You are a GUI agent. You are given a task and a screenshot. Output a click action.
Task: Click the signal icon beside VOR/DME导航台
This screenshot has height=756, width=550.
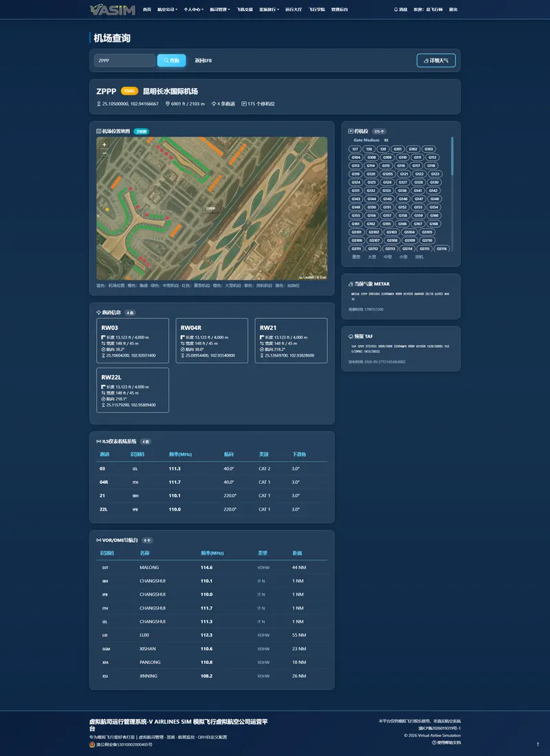99,540
